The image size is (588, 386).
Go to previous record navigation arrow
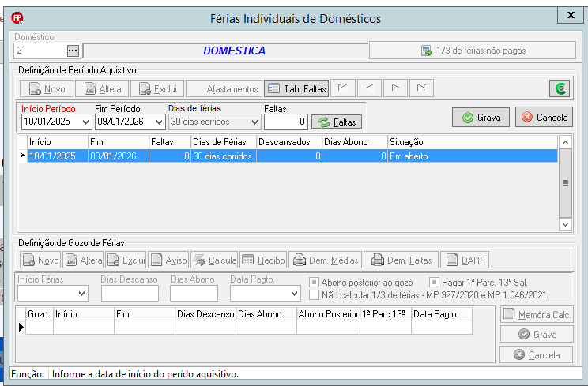(369, 88)
